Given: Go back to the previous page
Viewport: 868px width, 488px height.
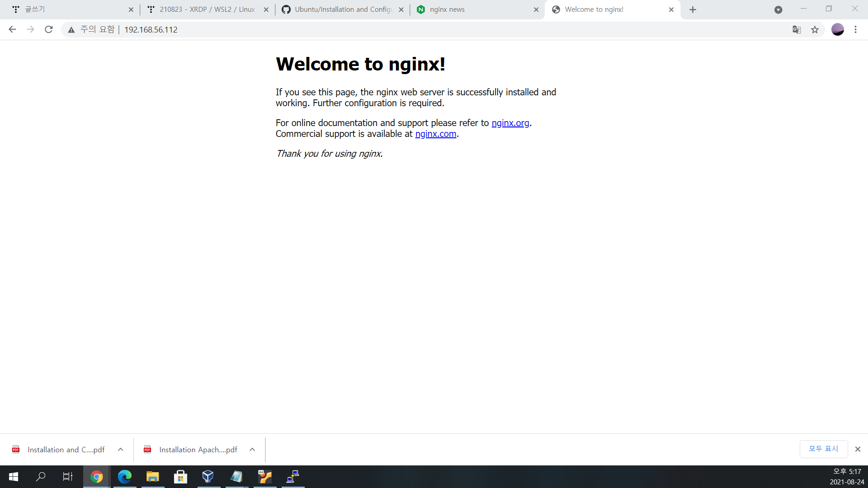Looking at the screenshot, I should click(x=12, y=29).
